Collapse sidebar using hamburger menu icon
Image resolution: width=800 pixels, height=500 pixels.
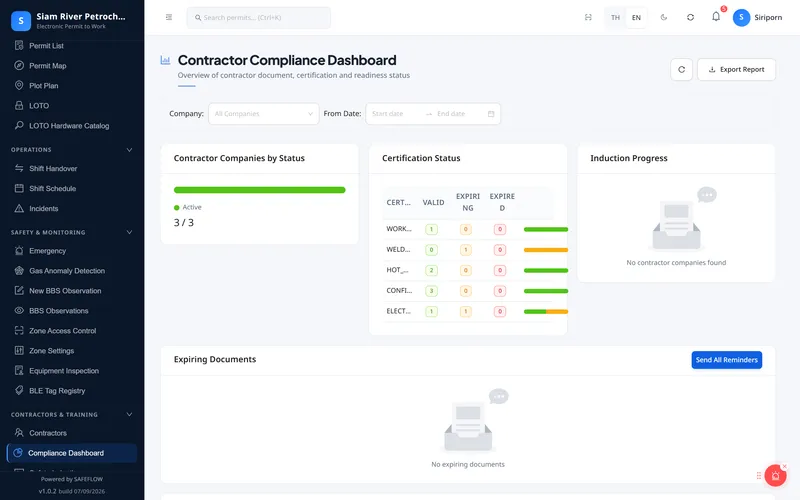coord(169,17)
